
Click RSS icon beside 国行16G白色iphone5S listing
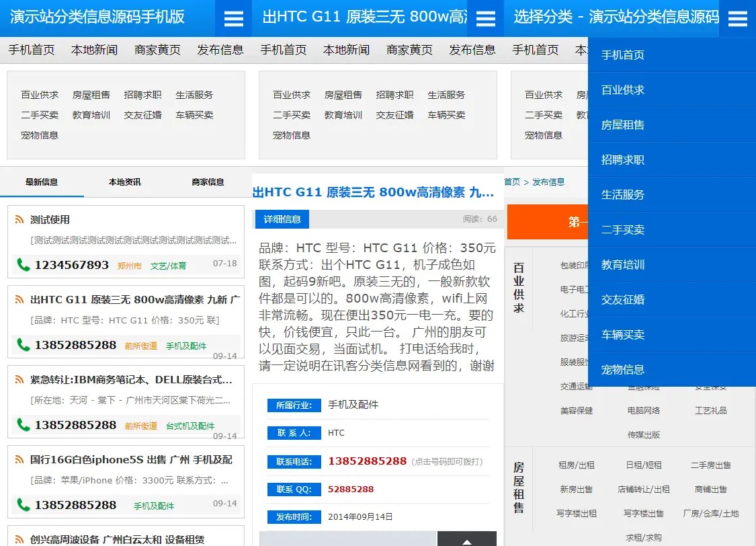pos(19,460)
